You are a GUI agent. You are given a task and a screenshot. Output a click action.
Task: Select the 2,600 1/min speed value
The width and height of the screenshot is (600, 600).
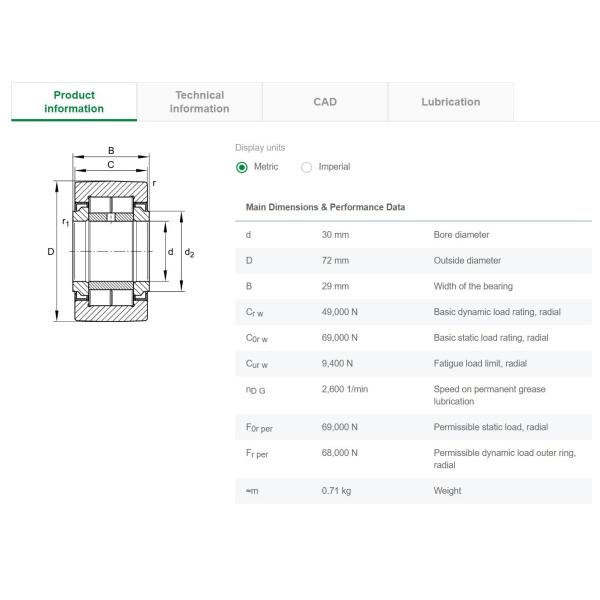(345, 389)
